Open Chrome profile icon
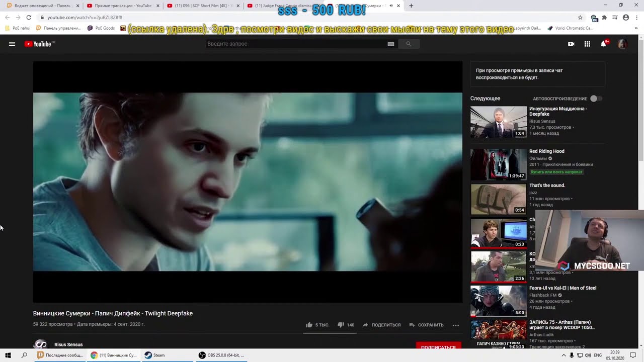 626,17
